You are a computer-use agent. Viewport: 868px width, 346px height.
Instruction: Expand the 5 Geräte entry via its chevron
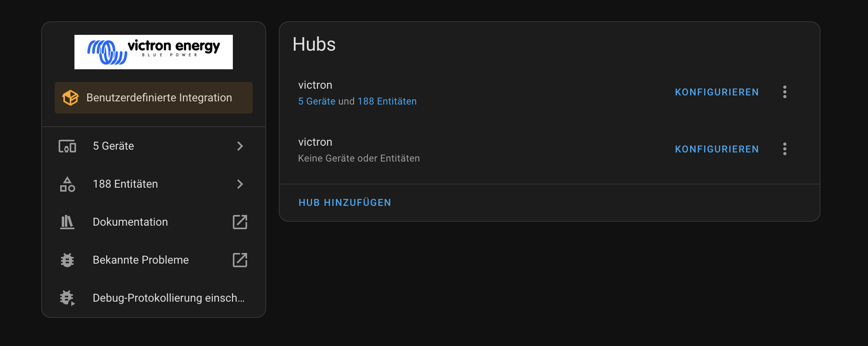point(240,146)
